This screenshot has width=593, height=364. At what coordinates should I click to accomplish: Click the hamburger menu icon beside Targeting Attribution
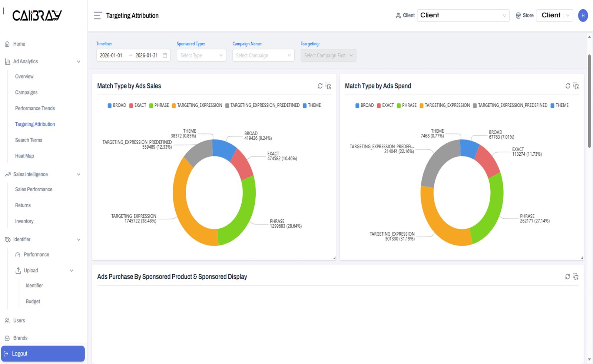97,16
